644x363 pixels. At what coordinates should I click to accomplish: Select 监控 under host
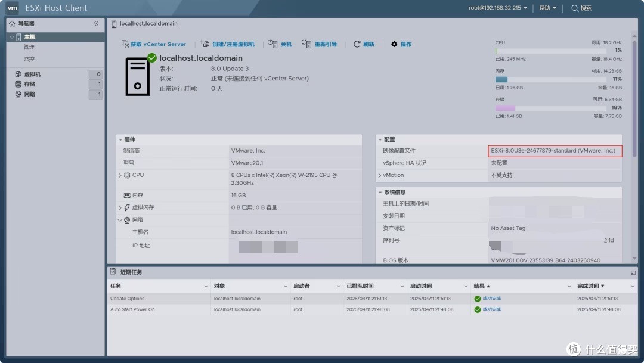click(29, 59)
